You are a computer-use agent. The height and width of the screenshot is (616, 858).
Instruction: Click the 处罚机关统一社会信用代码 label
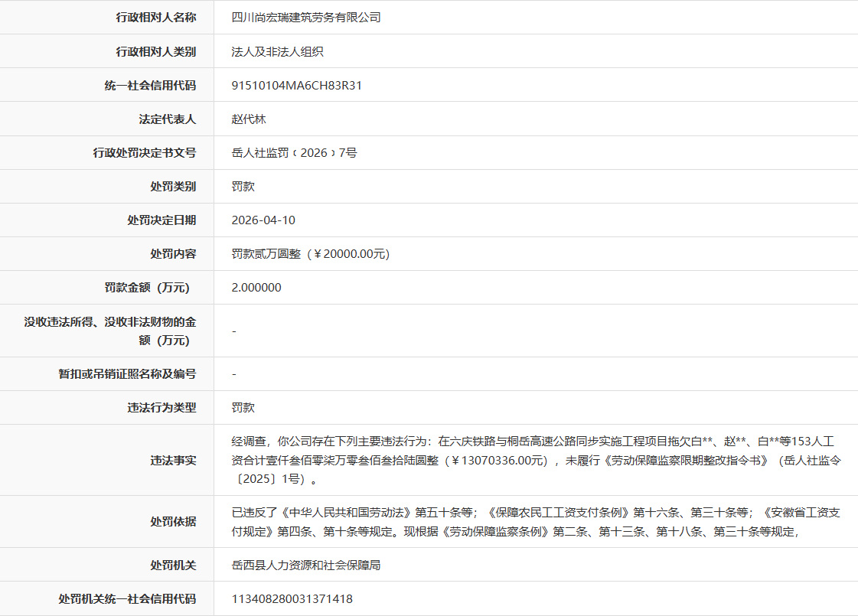click(x=128, y=599)
